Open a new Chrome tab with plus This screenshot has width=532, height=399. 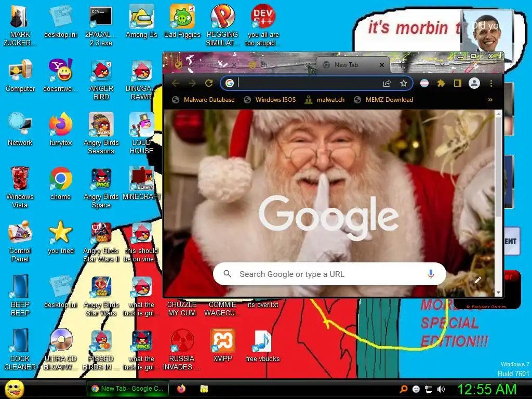[x=402, y=64]
